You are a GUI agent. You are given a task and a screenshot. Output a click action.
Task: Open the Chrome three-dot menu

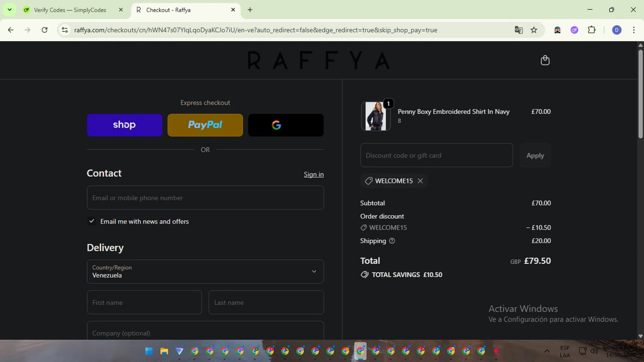coord(634,30)
